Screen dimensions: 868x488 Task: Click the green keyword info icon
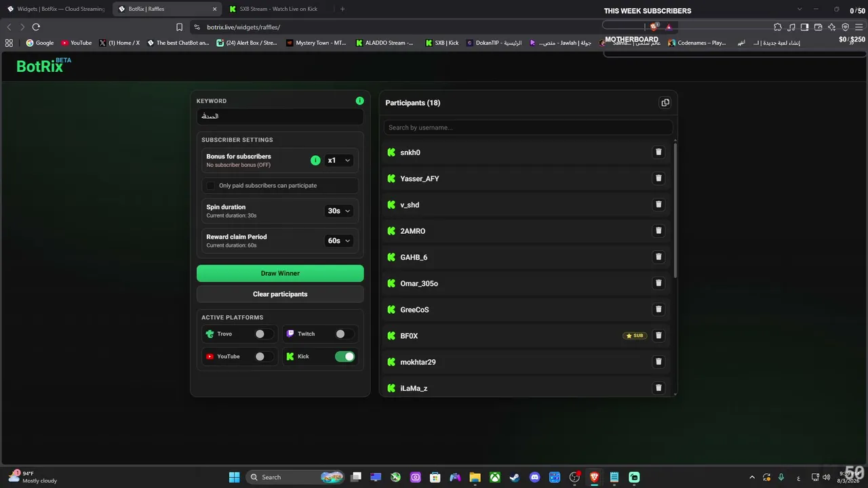click(x=360, y=101)
